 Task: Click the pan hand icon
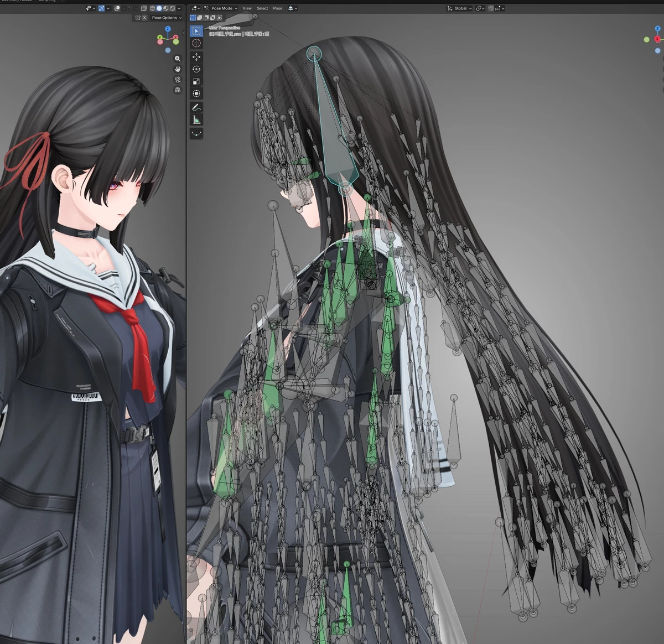click(x=178, y=69)
